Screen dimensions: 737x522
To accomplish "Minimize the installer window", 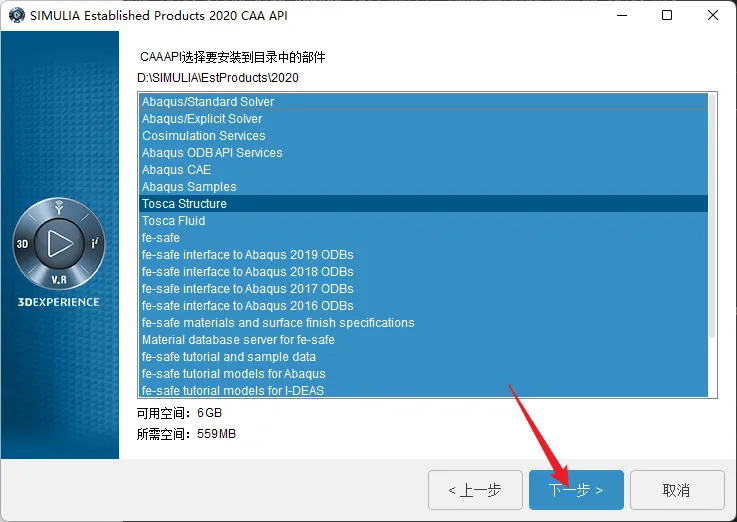I will click(622, 15).
